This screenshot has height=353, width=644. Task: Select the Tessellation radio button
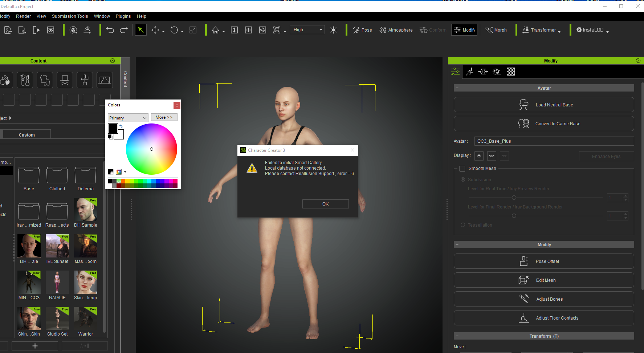(463, 225)
